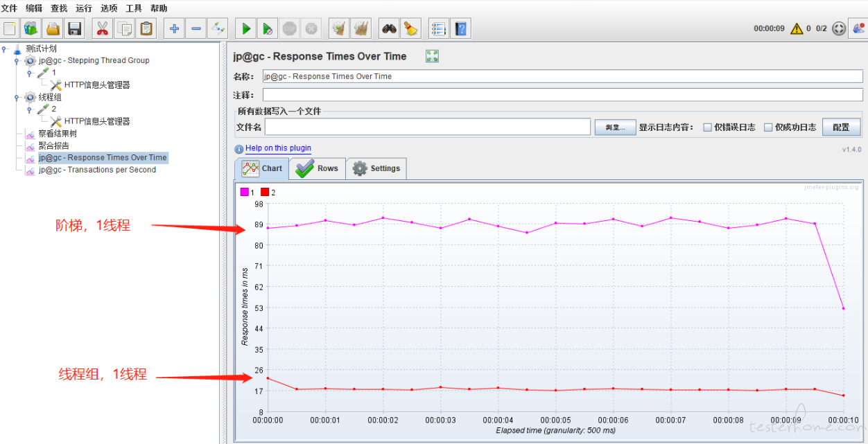868x444 pixels.
Task: Click the Shutdown test icon
Action: tap(311, 28)
